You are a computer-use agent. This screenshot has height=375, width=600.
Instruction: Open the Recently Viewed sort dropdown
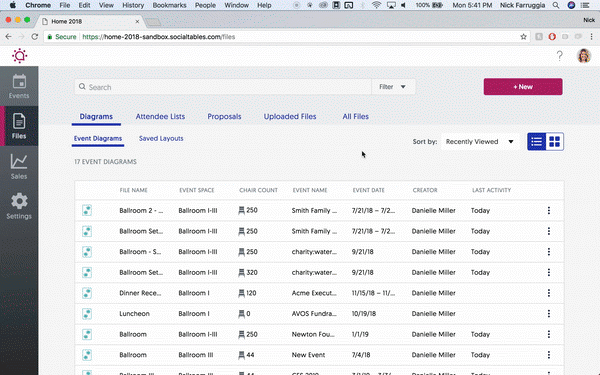coord(480,142)
